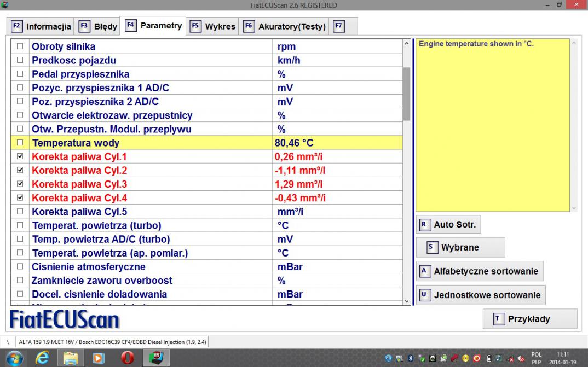Enable Cisnienie atmosferyczne checkbox
The image size is (588, 367).
(20, 266)
